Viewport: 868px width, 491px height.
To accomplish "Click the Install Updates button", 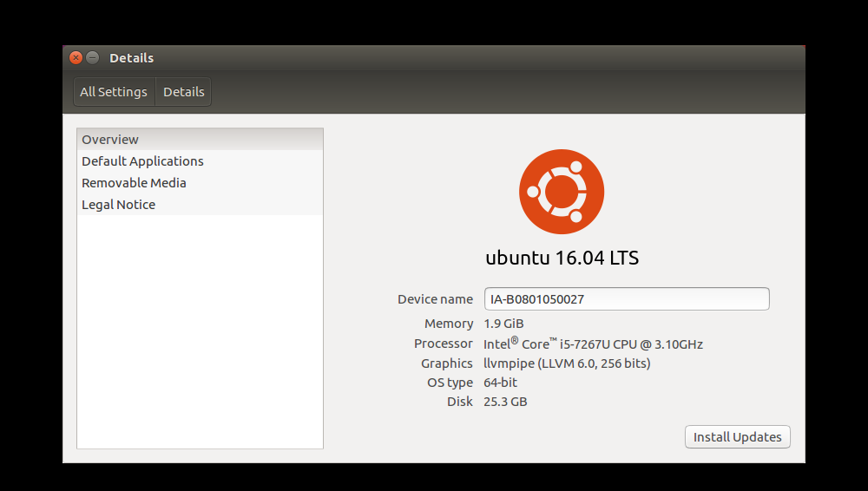I will point(737,436).
